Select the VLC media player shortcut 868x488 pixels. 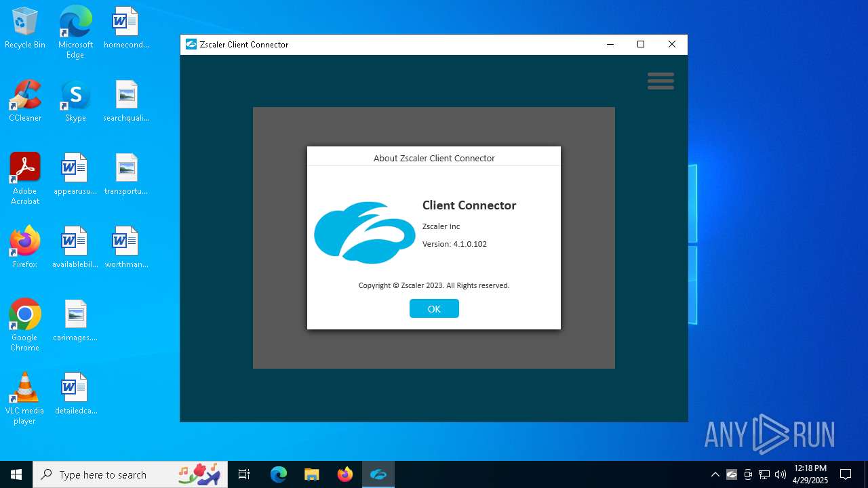[25, 398]
